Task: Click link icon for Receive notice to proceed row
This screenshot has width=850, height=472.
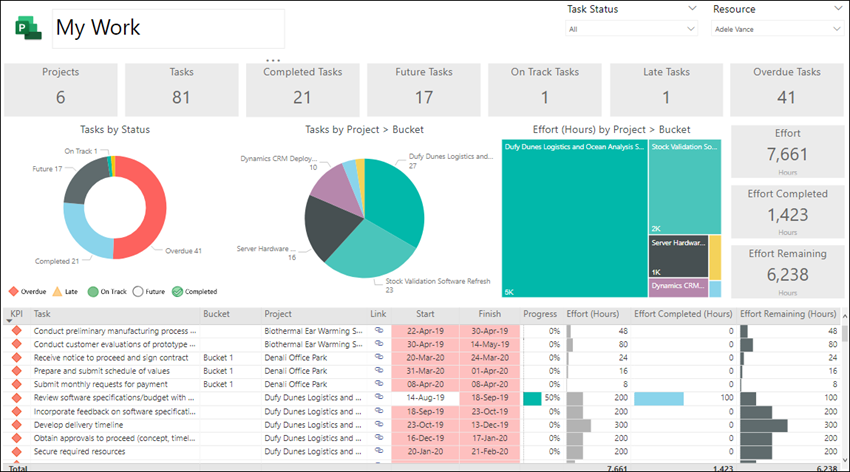Action: [379, 357]
